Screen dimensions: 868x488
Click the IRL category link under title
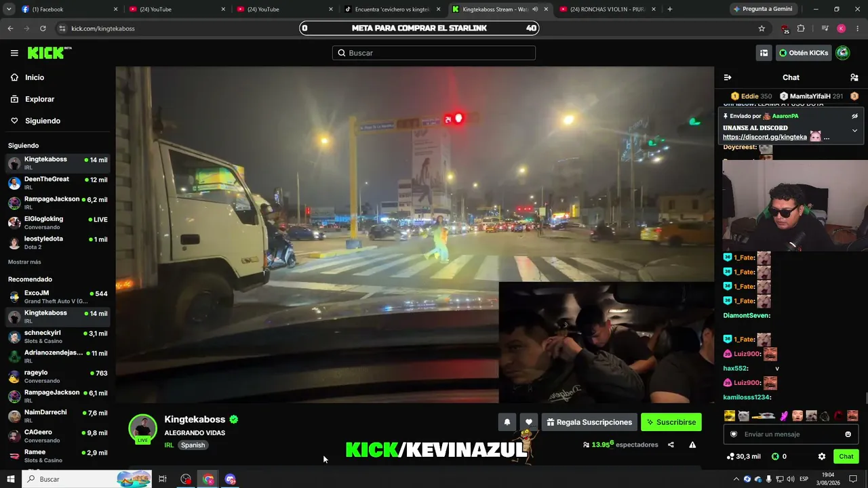coord(169,445)
